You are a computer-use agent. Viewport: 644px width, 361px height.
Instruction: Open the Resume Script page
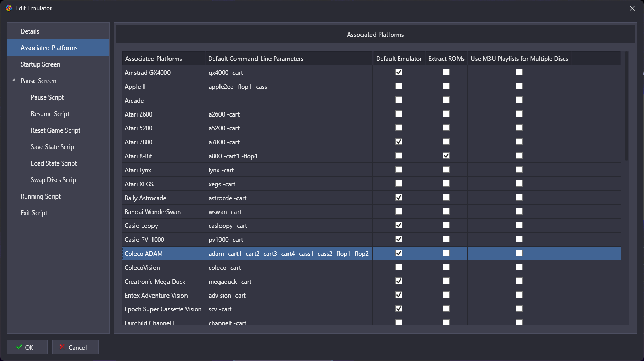coord(58,114)
